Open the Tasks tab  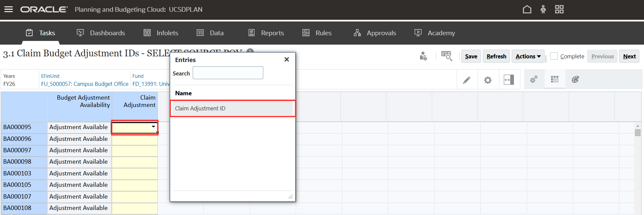(41, 33)
